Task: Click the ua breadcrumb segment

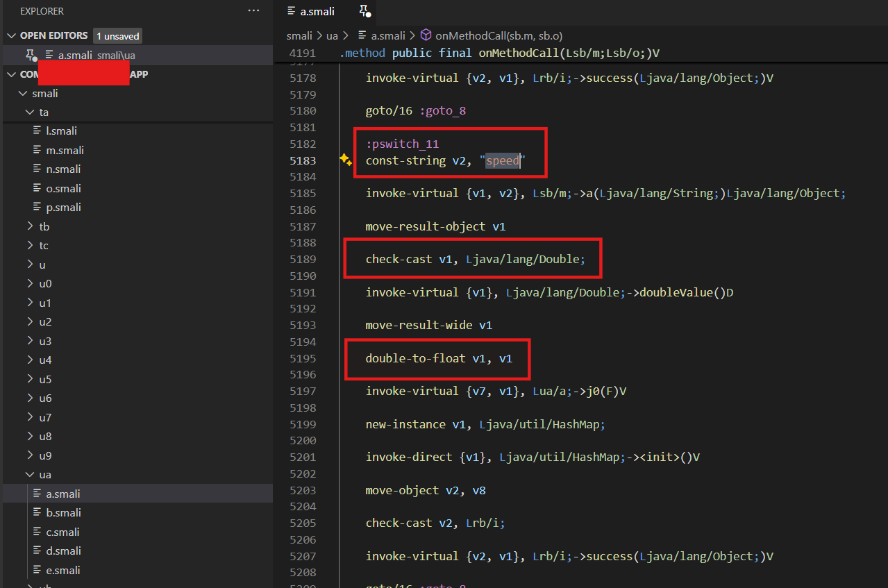Action: pyautogui.click(x=331, y=35)
